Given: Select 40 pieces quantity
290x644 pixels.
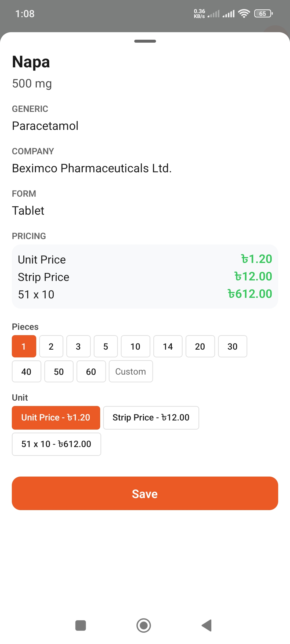Looking at the screenshot, I should [26, 372].
